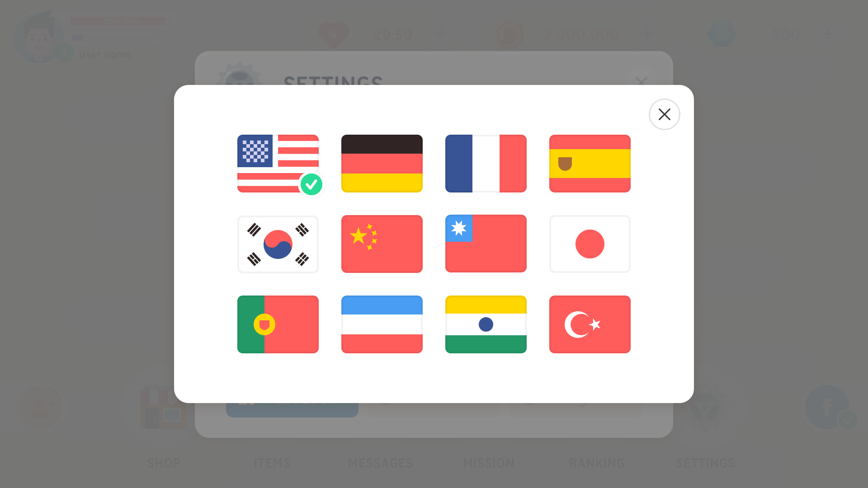Select the Turkish flag
This screenshot has height=488, width=868.
[x=590, y=324]
